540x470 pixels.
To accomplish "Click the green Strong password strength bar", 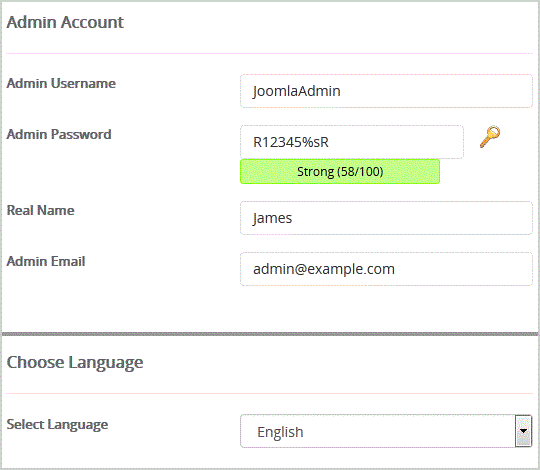I will 340,171.
